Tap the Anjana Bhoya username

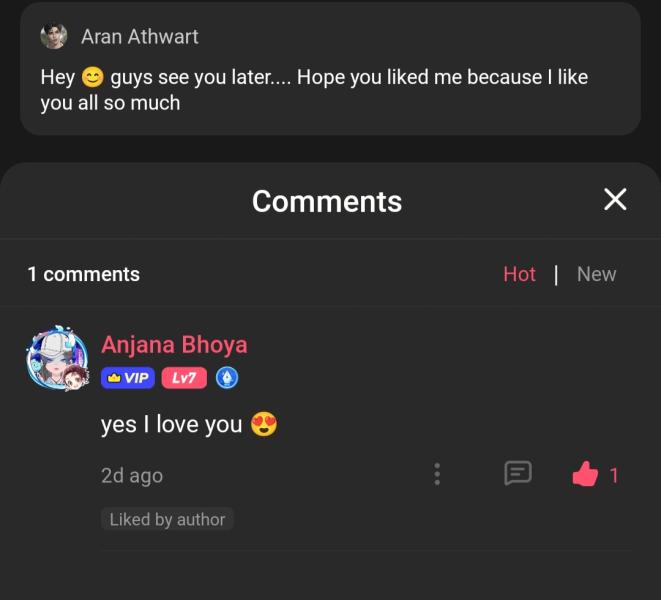point(174,345)
